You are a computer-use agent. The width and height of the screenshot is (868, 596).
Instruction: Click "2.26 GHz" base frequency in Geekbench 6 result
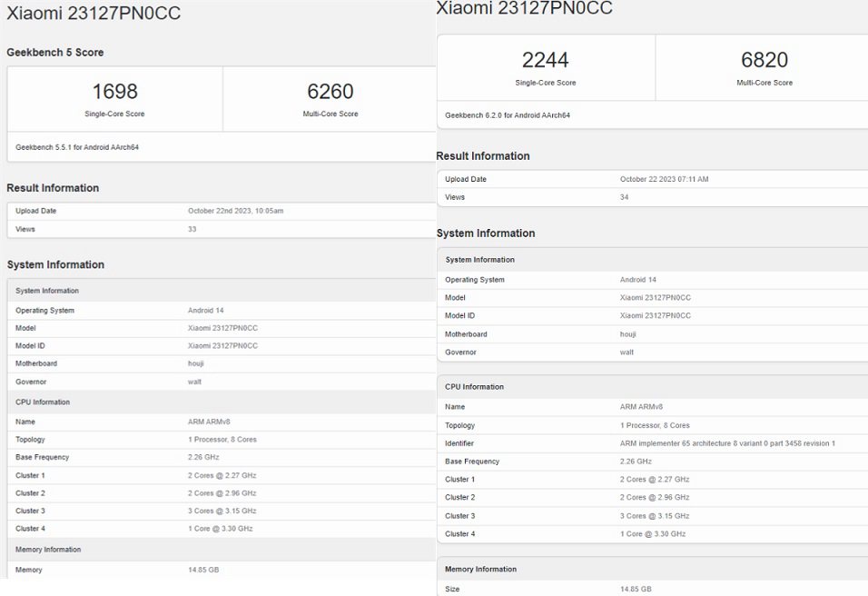(x=636, y=462)
